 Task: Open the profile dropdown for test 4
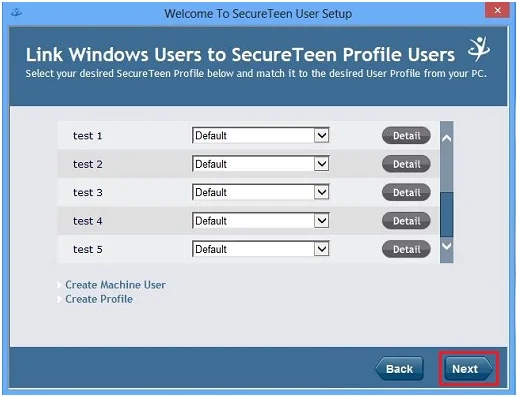pyautogui.click(x=260, y=220)
